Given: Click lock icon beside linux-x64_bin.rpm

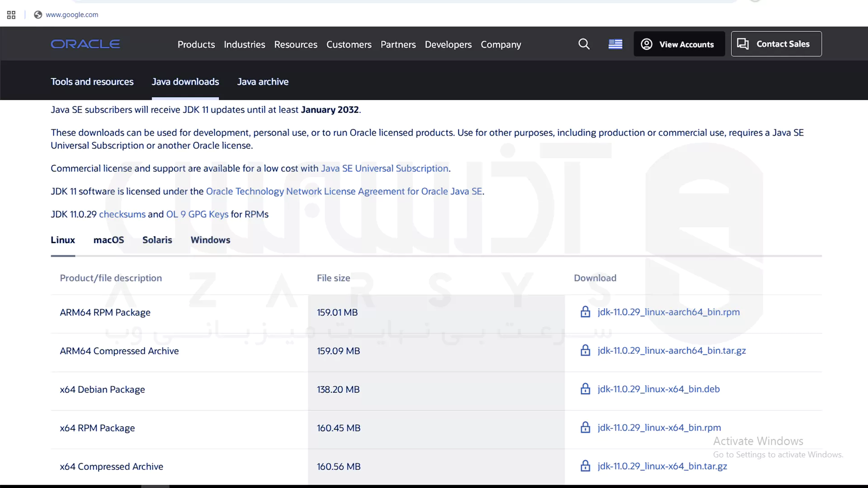Looking at the screenshot, I should point(585,427).
